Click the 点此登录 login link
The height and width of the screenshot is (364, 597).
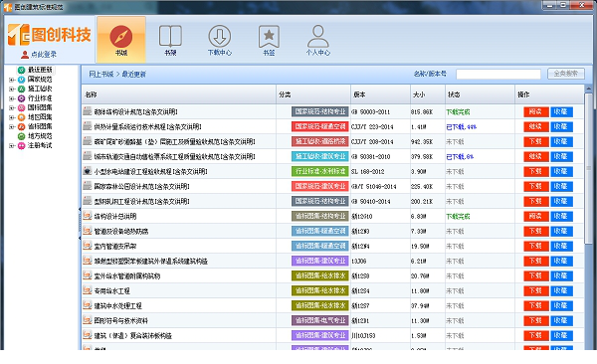39,55
